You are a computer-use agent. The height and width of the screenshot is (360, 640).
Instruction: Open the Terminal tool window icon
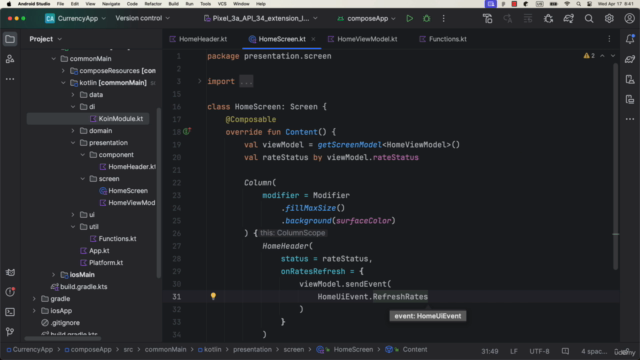(x=10, y=312)
